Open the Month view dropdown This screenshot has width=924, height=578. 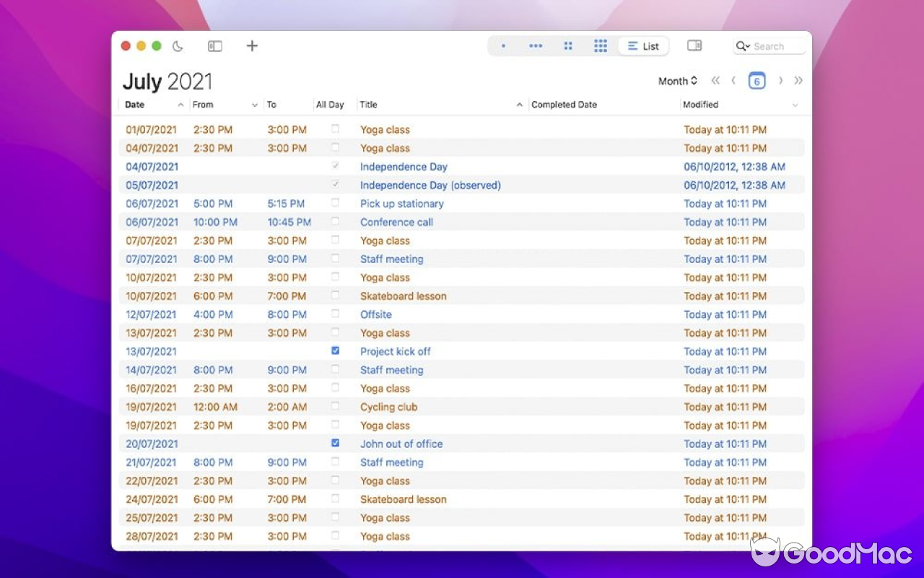[x=677, y=81]
